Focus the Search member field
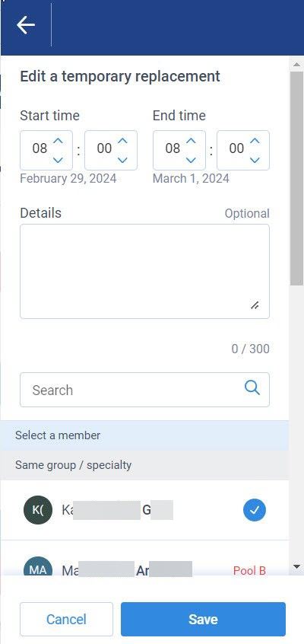 pos(144,390)
